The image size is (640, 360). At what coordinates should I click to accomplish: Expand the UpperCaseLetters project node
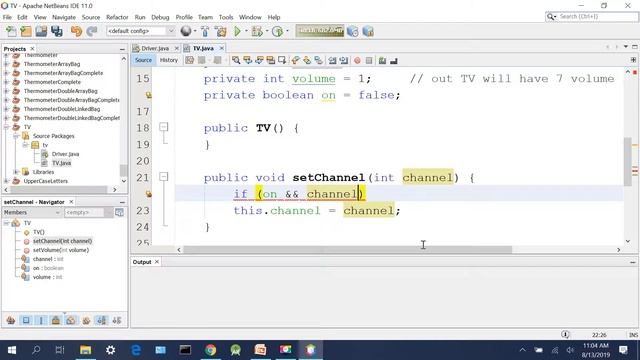pyautogui.click(x=6, y=181)
